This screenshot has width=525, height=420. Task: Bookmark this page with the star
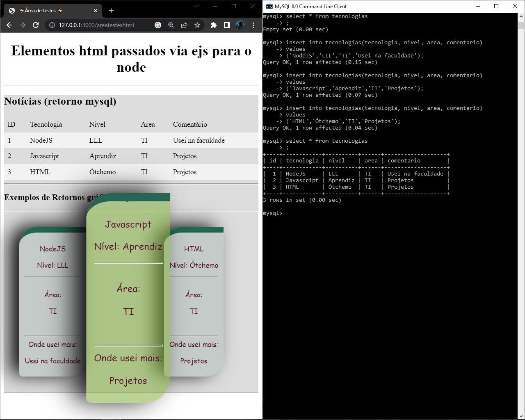tap(197, 25)
